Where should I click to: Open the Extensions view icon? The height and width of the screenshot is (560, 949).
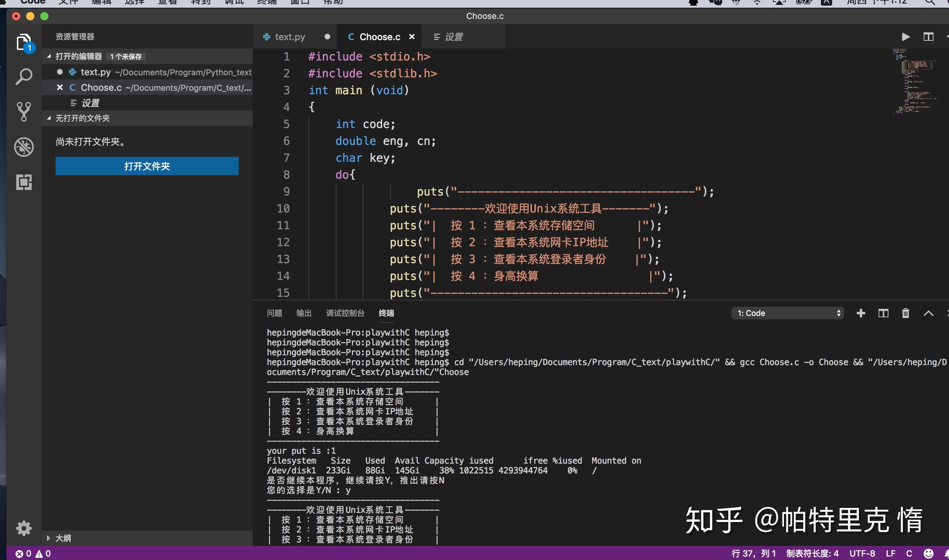pyautogui.click(x=24, y=182)
